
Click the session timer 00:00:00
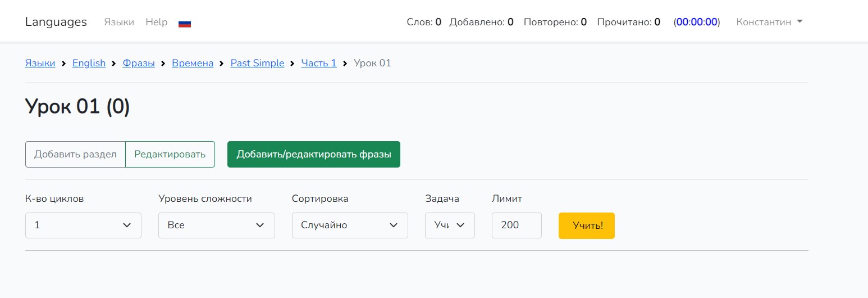(697, 22)
